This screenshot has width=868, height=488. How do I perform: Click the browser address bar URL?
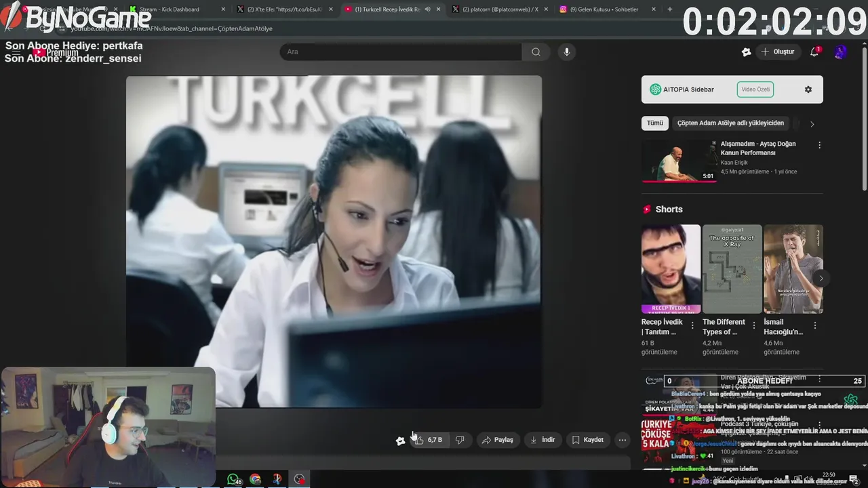pyautogui.click(x=172, y=28)
